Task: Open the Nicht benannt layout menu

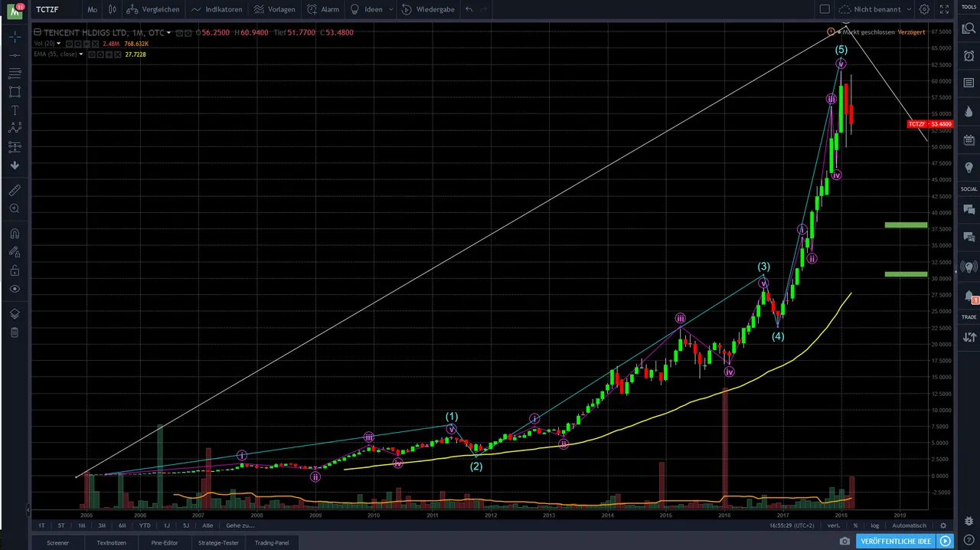Action: pyautogui.click(x=875, y=9)
